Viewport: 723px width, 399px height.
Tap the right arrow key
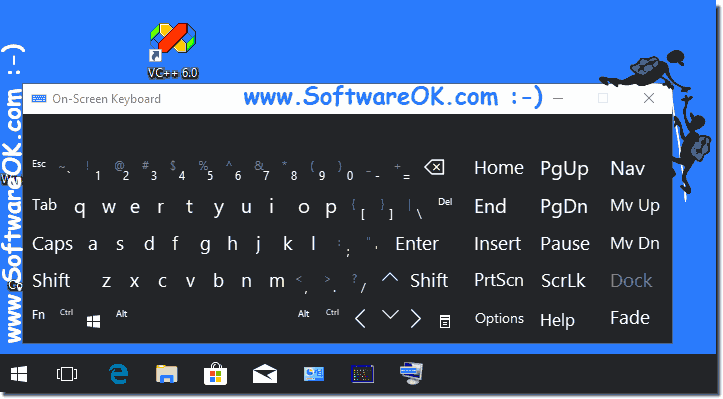click(415, 319)
